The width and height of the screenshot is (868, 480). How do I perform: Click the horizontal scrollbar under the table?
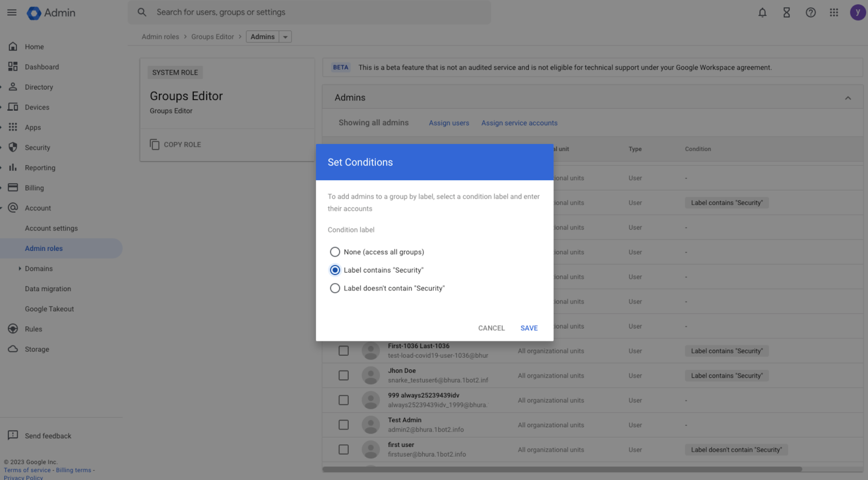coord(561,469)
